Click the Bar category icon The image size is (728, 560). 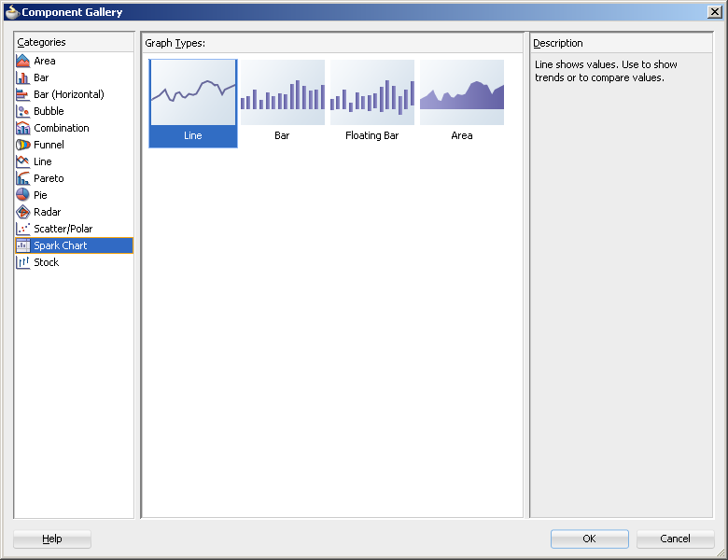[22, 77]
